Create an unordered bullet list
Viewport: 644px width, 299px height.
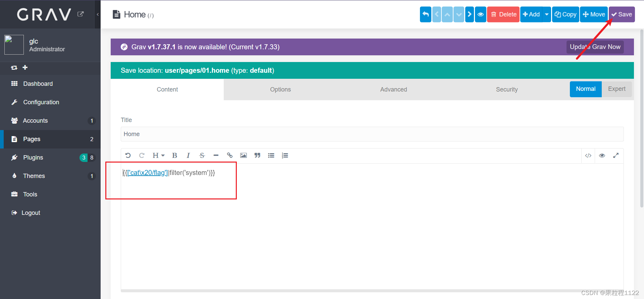point(271,156)
